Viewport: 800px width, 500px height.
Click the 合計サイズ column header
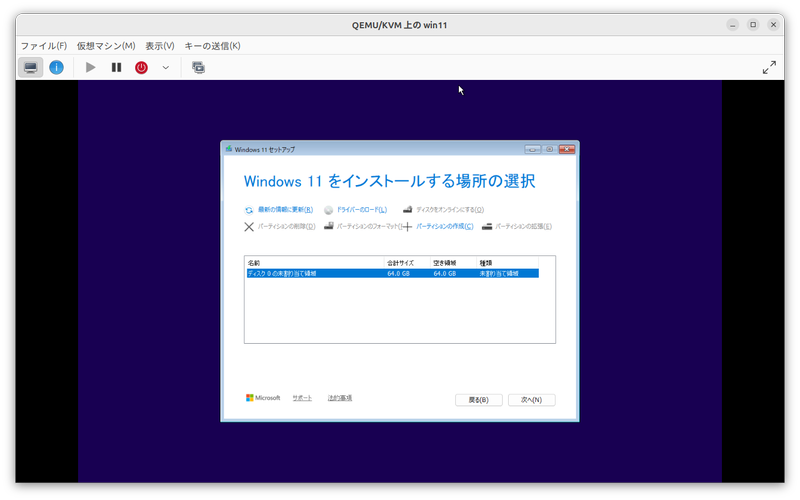[x=407, y=263]
